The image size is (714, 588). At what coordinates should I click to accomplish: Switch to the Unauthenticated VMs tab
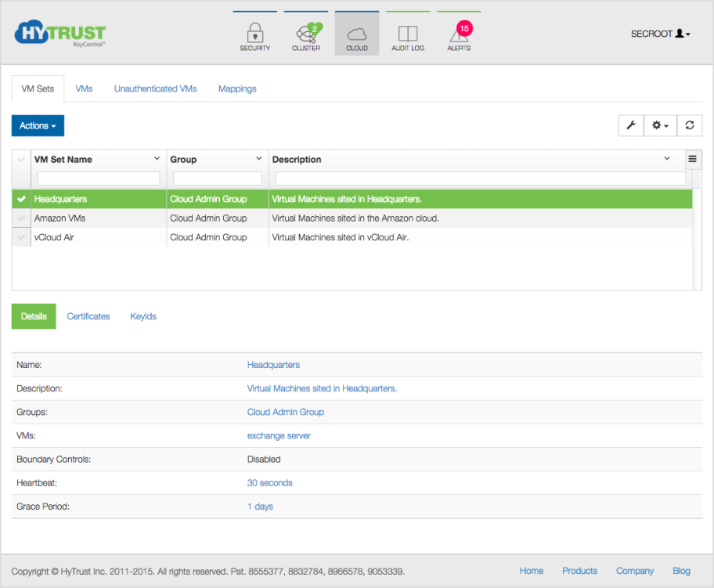pyautogui.click(x=155, y=88)
